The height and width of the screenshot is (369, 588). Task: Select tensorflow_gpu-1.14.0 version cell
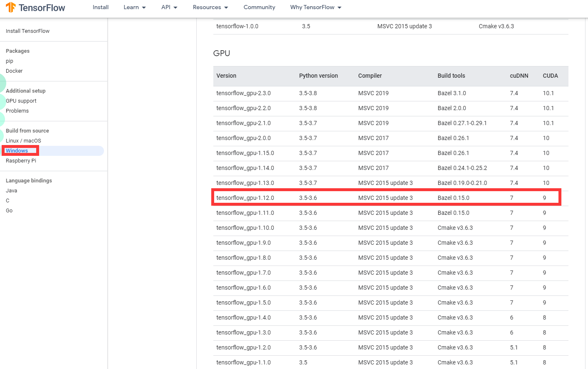245,168
